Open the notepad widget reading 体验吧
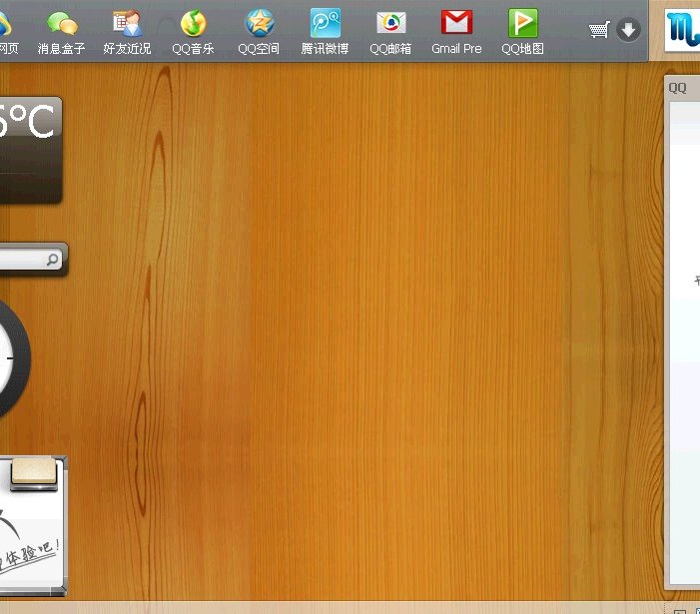Image resolution: width=700 pixels, height=614 pixels. click(x=33, y=526)
